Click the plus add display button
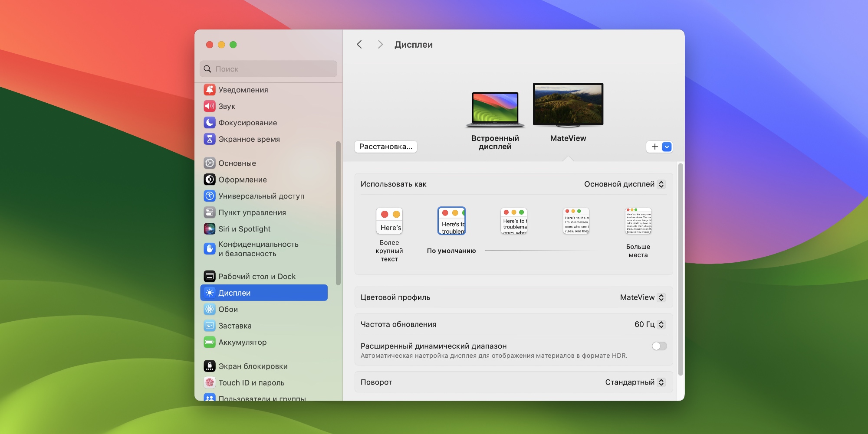This screenshot has height=434, width=868. tap(654, 147)
